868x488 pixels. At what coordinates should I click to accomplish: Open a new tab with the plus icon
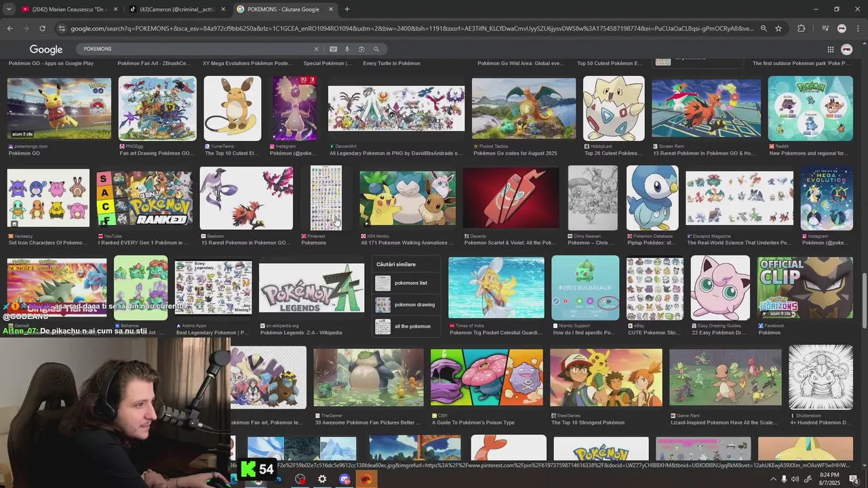click(347, 9)
